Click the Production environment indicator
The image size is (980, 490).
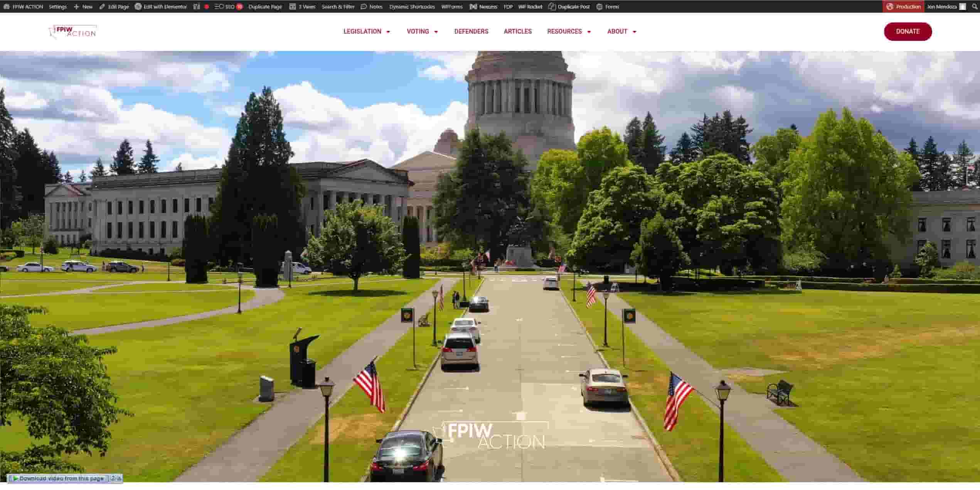tap(903, 7)
